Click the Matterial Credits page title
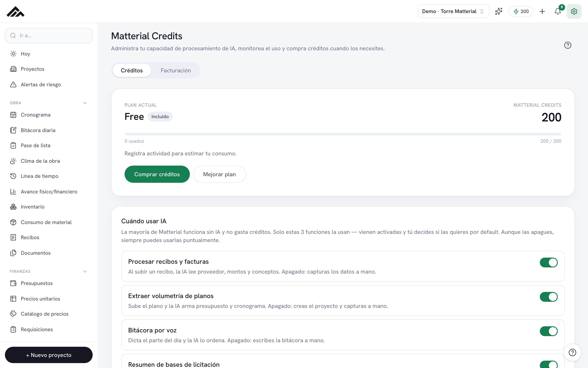The image size is (588, 368). click(147, 36)
